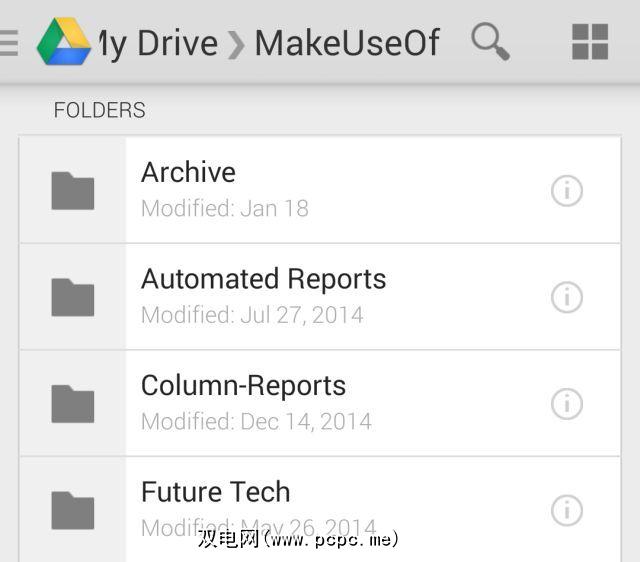Viewport: 640px width, 562px height.
Task: Switch to grid view layout
Action: click(590, 43)
